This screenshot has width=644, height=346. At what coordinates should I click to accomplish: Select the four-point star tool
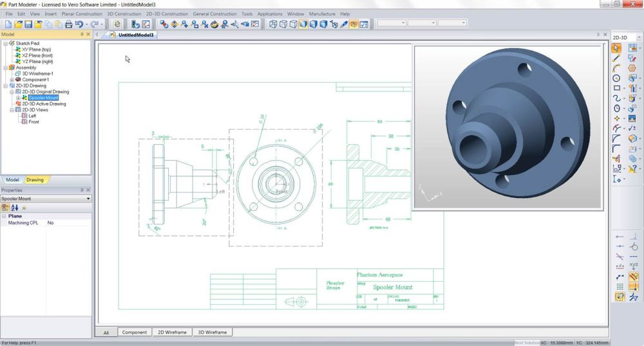click(616, 118)
